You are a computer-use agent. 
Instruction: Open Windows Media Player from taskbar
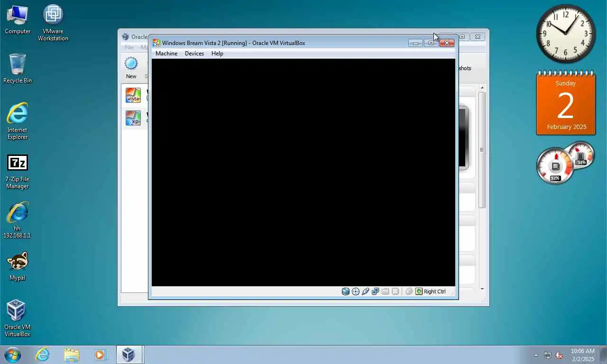click(100, 355)
